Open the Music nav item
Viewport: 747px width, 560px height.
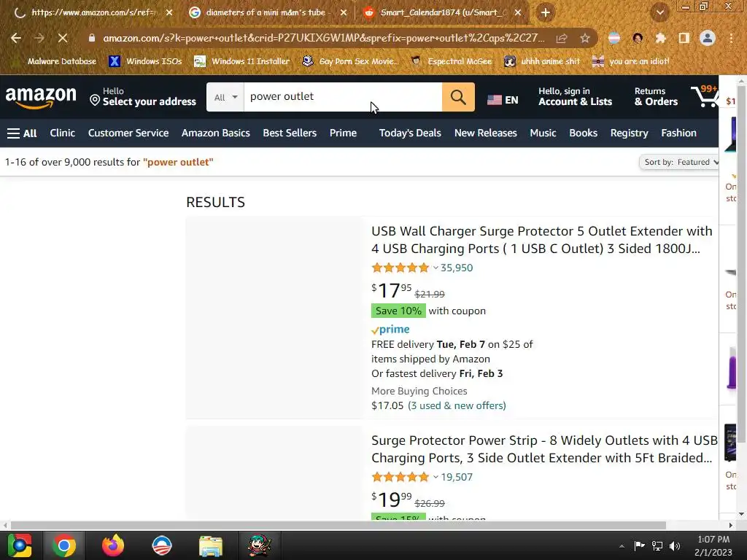click(543, 133)
